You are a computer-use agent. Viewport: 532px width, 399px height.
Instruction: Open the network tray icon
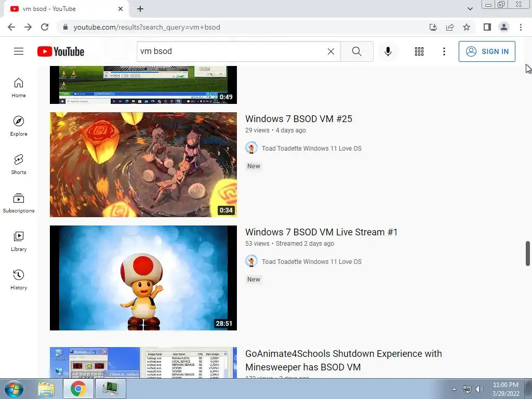(467, 389)
